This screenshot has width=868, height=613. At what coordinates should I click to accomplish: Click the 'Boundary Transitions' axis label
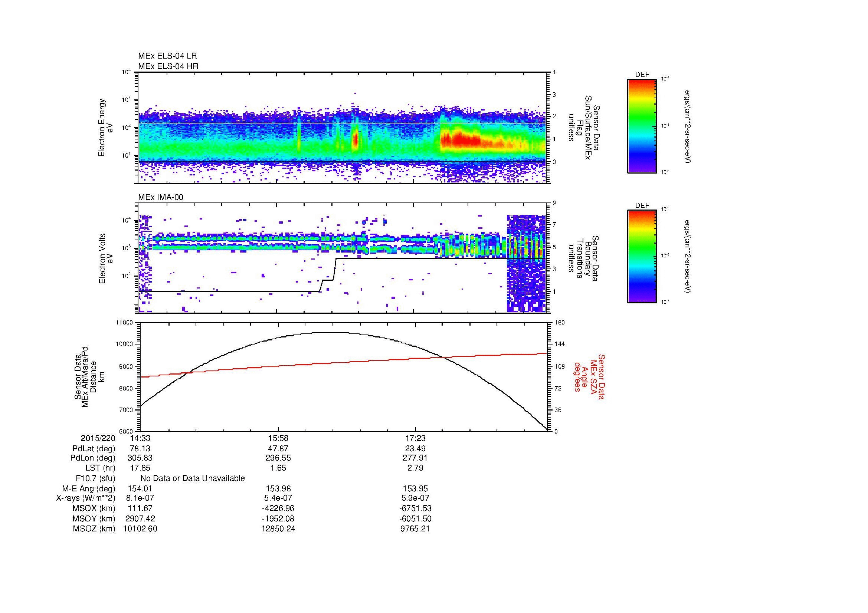(583, 259)
